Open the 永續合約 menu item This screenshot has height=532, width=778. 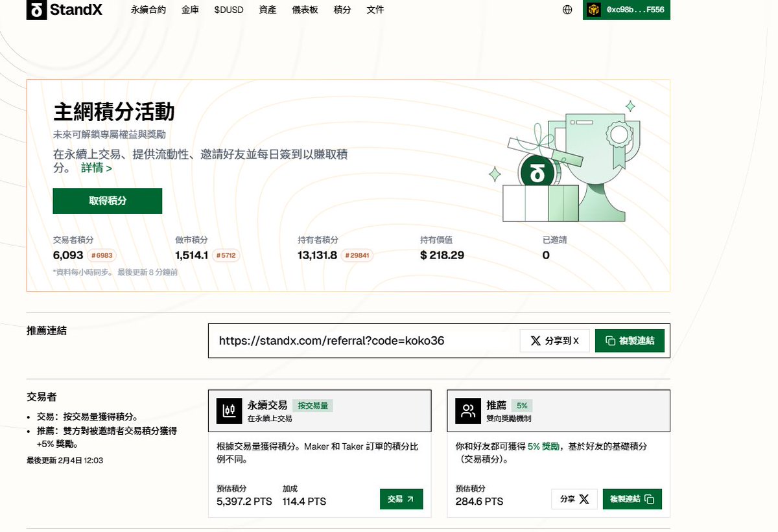pos(148,10)
